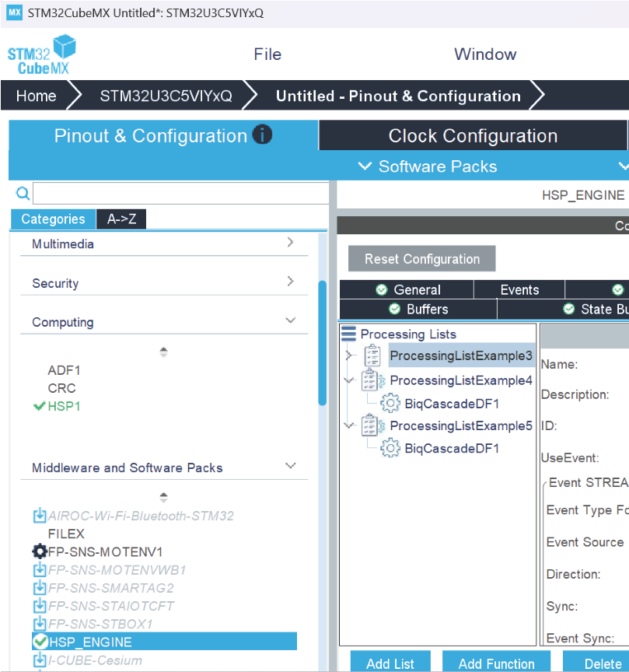Image resolution: width=629 pixels, height=672 pixels.
Task: Switch to Pinout & Configuration tab
Action: (163, 135)
